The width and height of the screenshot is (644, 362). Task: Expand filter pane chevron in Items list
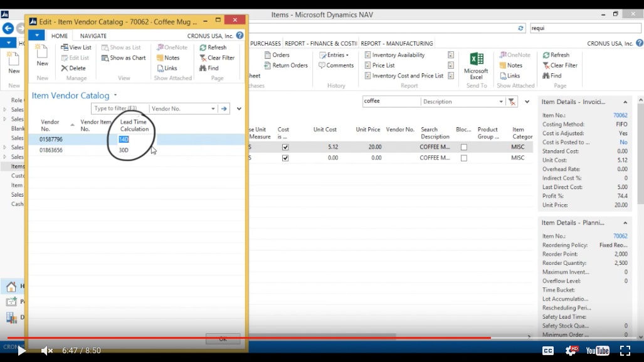tap(527, 102)
